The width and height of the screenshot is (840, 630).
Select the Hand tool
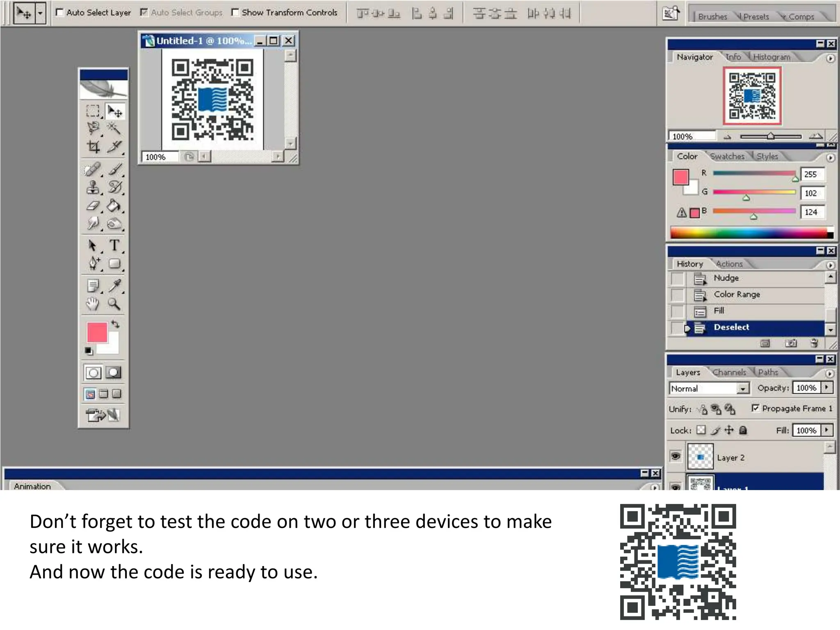pos(93,304)
